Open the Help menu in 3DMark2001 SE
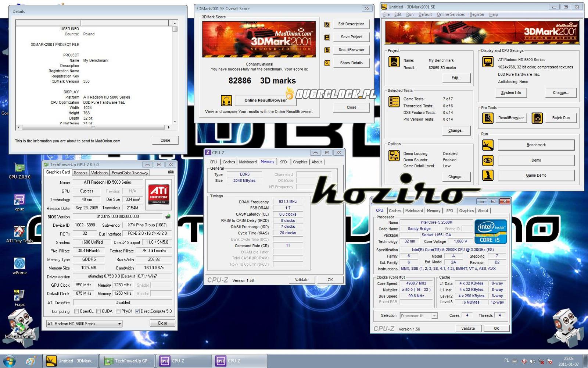Image resolution: width=588 pixels, height=368 pixels. (x=494, y=14)
